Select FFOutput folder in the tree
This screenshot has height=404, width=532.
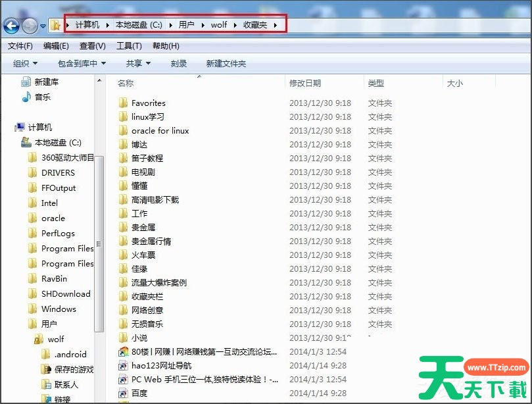[52, 188]
